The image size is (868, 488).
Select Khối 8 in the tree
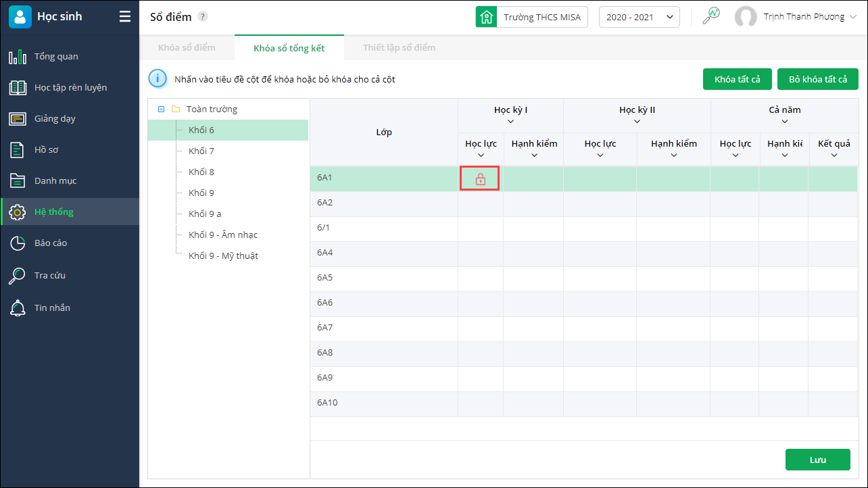pyautogui.click(x=201, y=172)
